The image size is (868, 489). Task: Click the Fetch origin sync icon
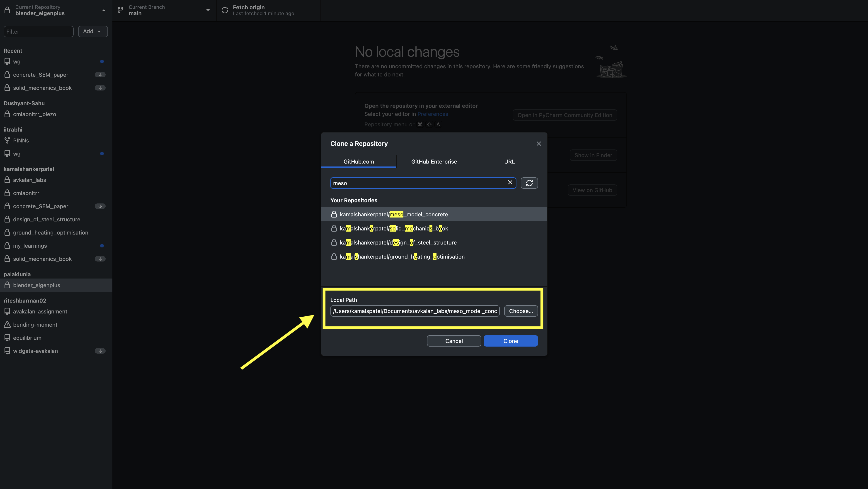(x=225, y=10)
